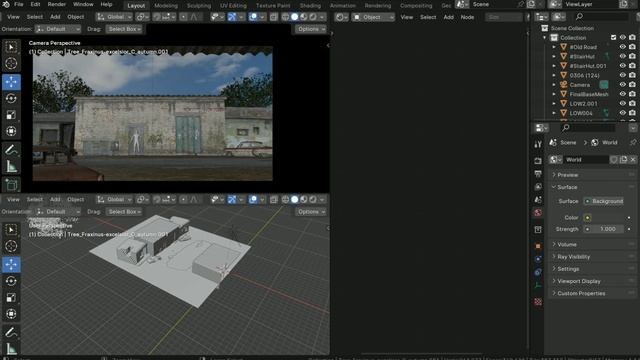This screenshot has height=360, width=640.
Task: Expand the Custom Properties panel
Action: point(592,293)
